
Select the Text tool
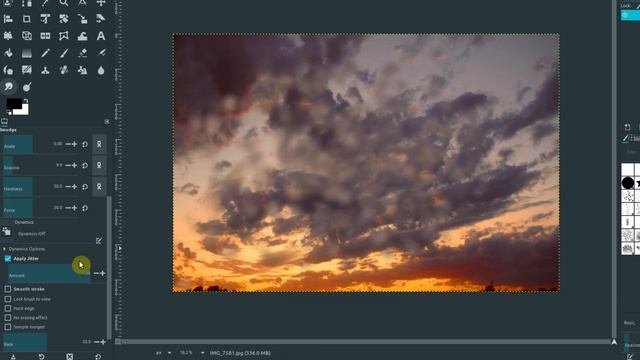tap(101, 36)
